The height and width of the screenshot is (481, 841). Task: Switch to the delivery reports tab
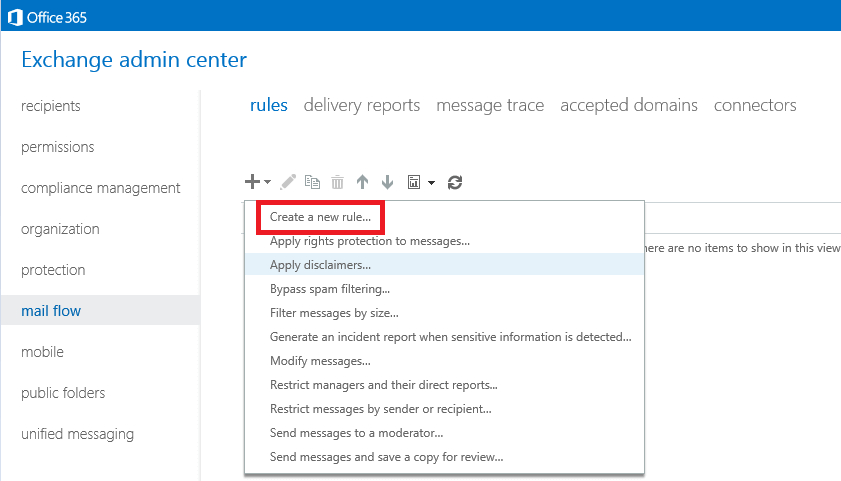(x=362, y=105)
